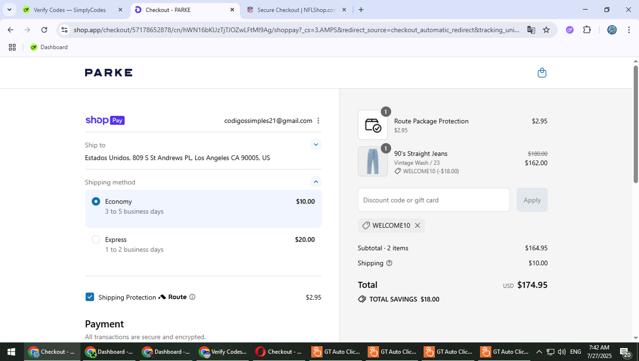Viewport: 639px width, 361px height.
Task: Go forward in browser history
Action: (27, 30)
